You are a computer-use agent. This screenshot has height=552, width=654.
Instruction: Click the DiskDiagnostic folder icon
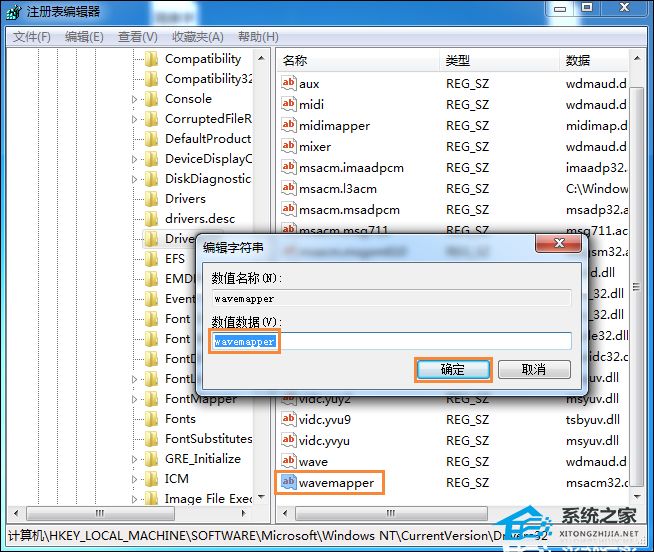151,179
